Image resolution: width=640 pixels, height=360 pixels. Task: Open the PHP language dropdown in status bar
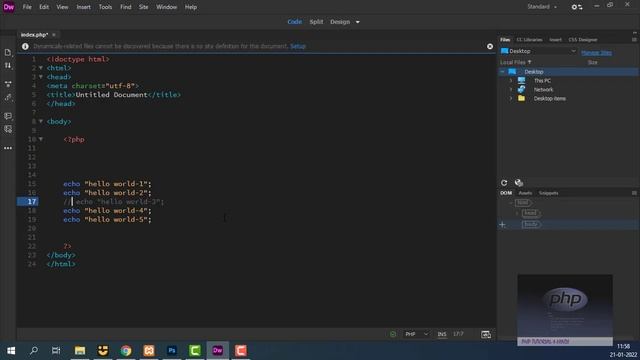coord(416,334)
